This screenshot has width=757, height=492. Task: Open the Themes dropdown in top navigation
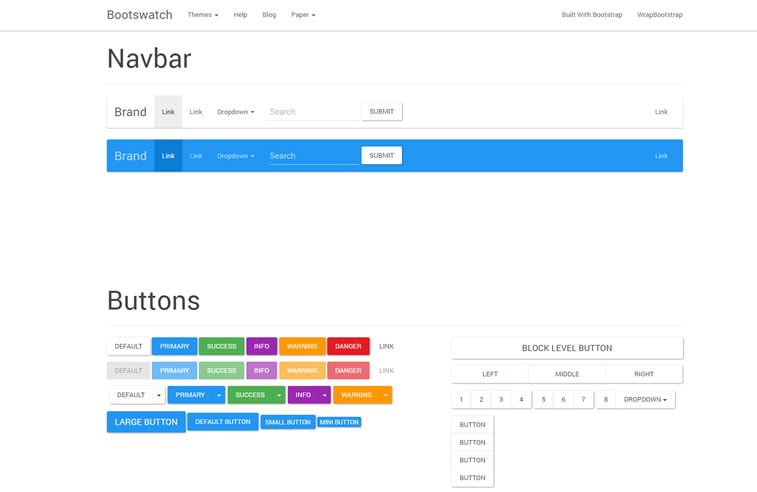(x=202, y=15)
